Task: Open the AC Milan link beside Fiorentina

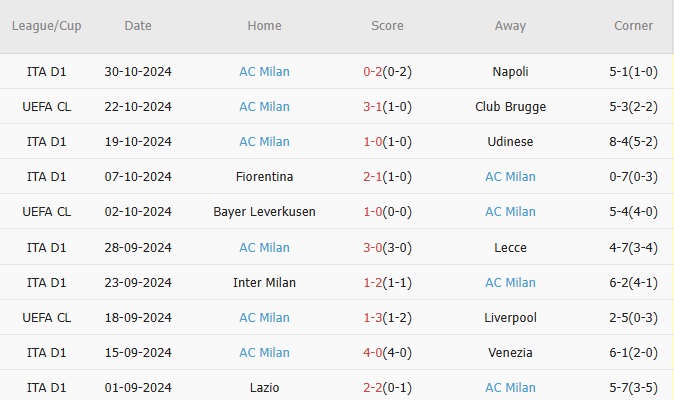Action: (x=510, y=177)
